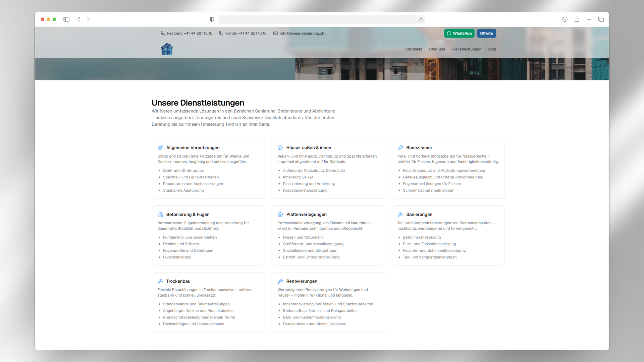The image size is (644, 362).
Task: Click the envelope icon beside the email address
Action: coord(275,33)
